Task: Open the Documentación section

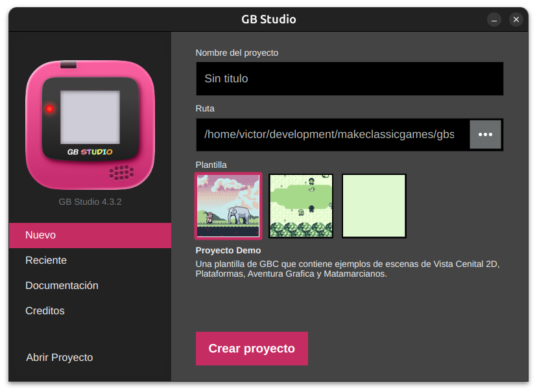Action: [90, 286]
